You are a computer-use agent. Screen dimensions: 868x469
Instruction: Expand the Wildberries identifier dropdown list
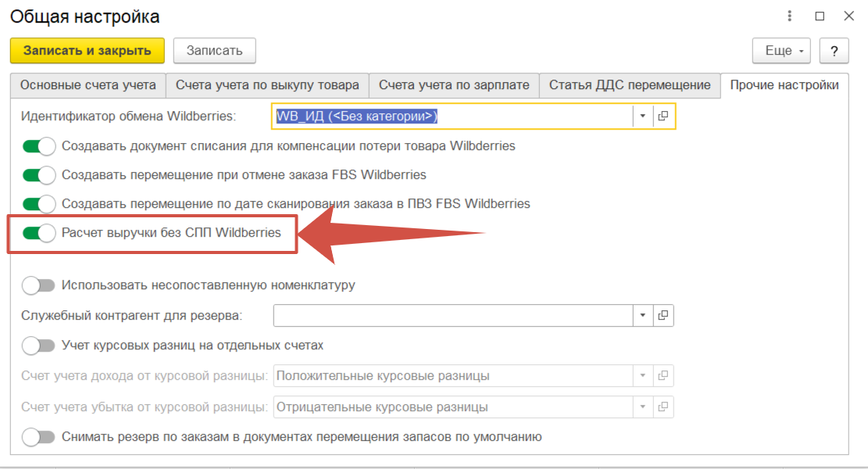click(643, 116)
